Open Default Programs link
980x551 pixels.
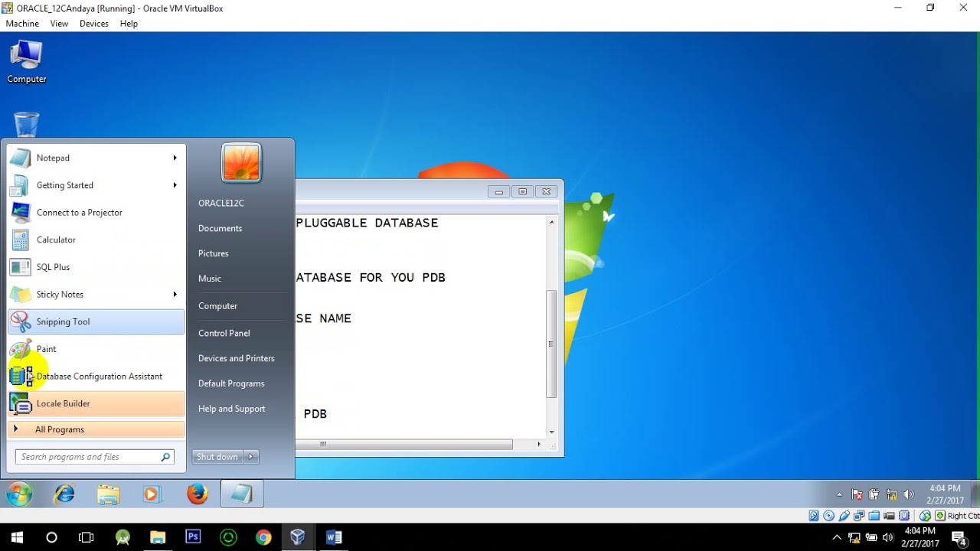pos(231,383)
